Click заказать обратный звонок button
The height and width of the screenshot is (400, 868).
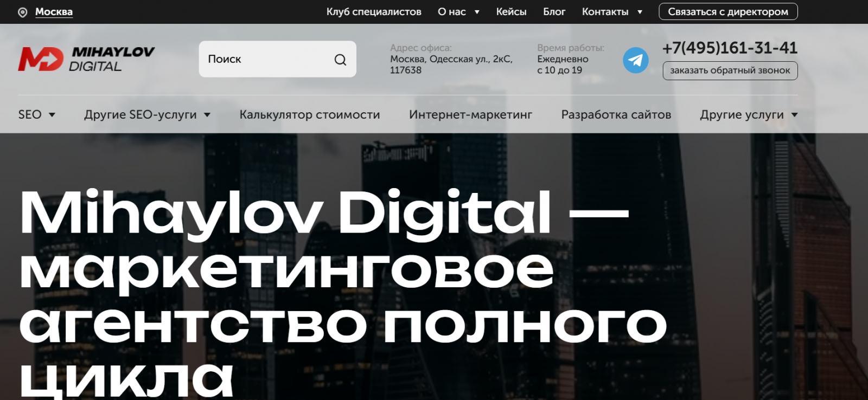[730, 70]
